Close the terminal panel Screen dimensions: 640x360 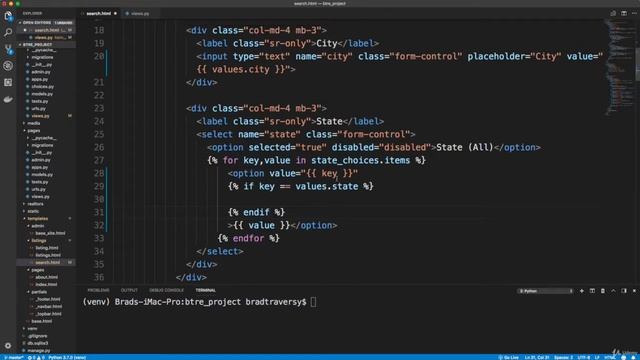[634, 291]
